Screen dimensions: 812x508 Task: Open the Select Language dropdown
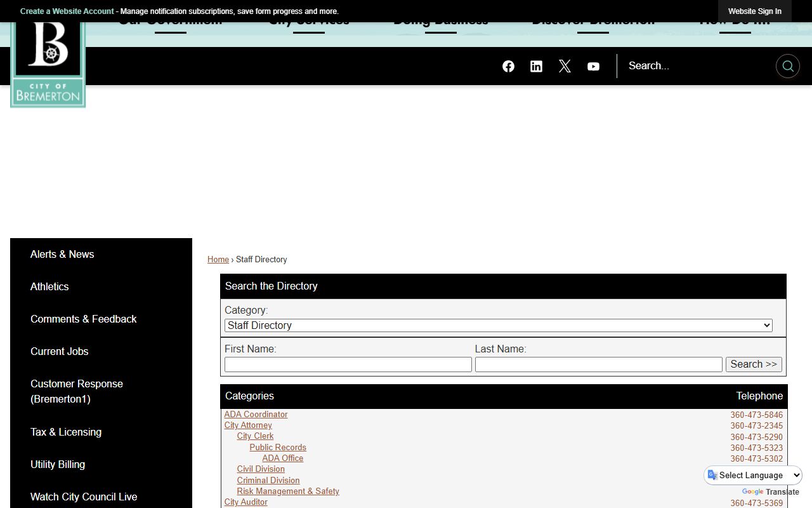coord(753,475)
